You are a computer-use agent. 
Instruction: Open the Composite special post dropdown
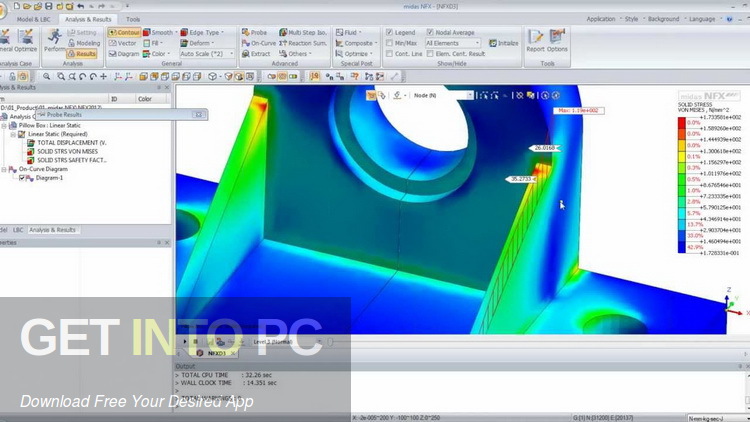356,43
